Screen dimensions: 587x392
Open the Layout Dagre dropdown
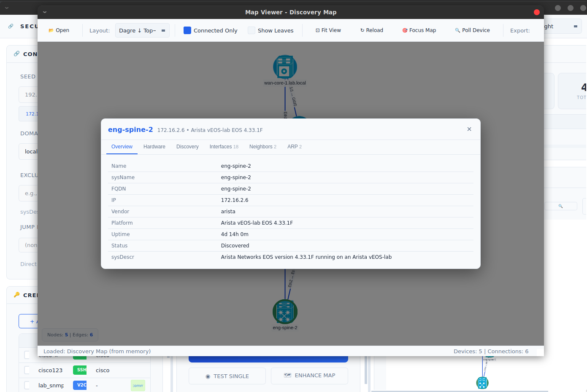point(142,30)
